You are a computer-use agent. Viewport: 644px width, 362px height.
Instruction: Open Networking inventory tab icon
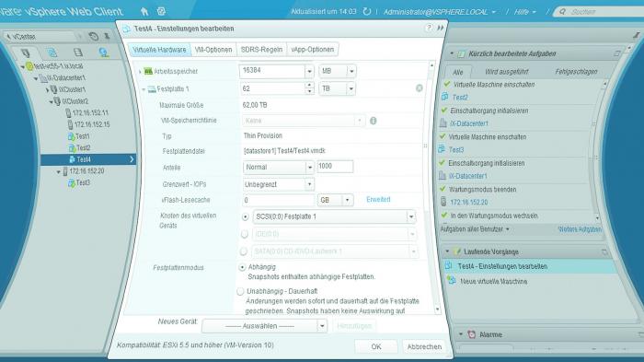click(103, 53)
